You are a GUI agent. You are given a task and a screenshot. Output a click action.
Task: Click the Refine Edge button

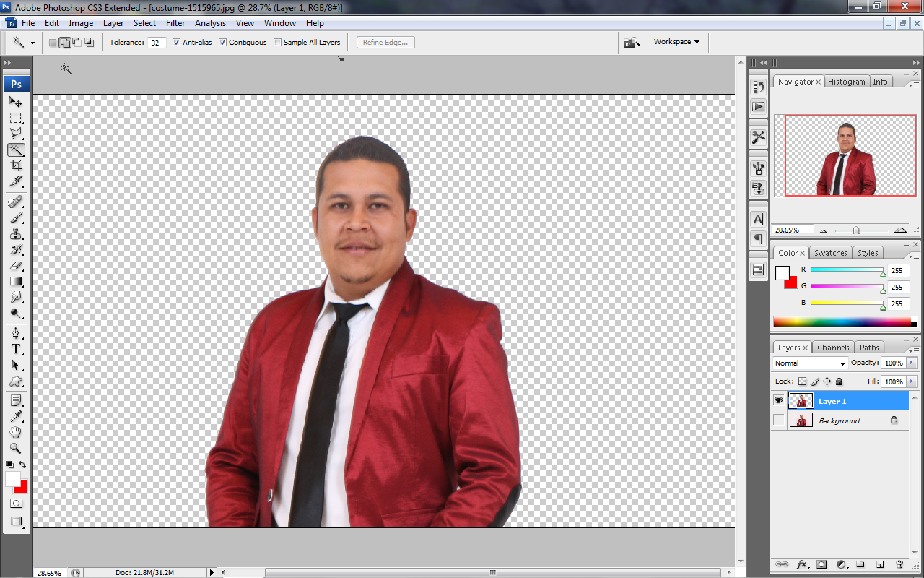click(385, 42)
